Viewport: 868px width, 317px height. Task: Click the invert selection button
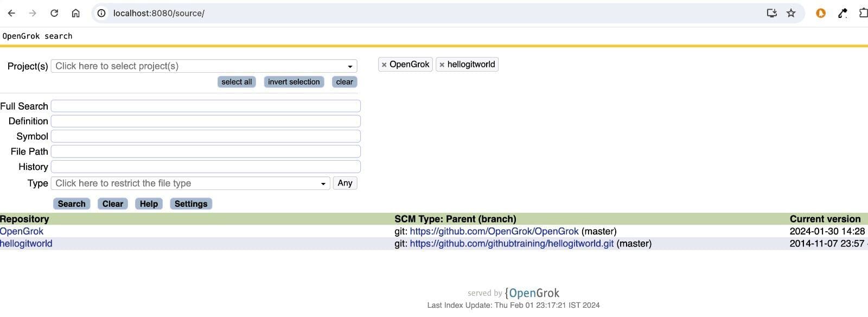click(293, 82)
